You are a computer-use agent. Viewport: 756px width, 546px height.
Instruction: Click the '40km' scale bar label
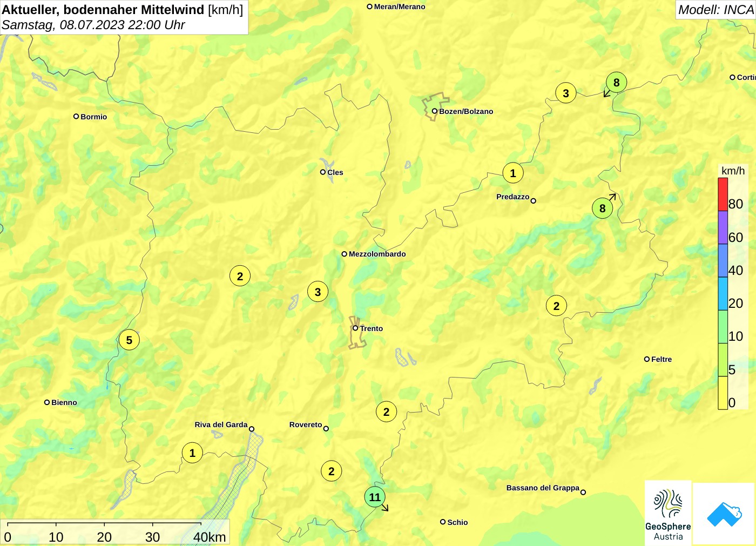point(210,537)
